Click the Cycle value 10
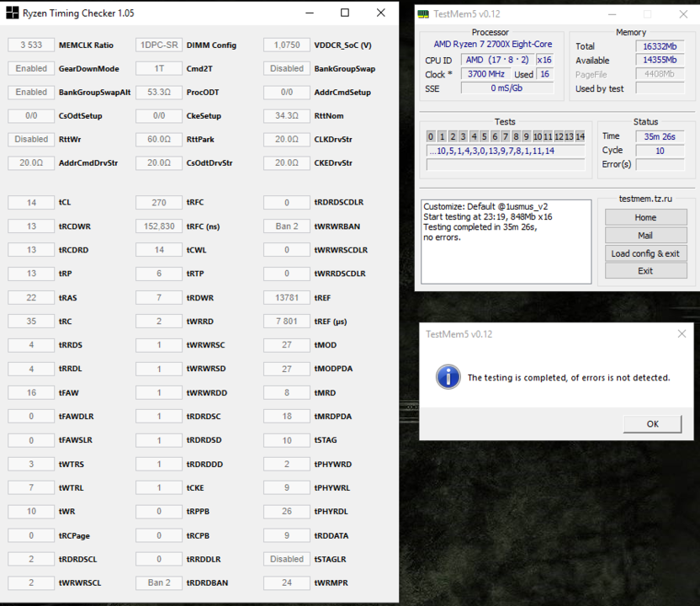Image resolution: width=700 pixels, height=606 pixels. pyautogui.click(x=660, y=151)
